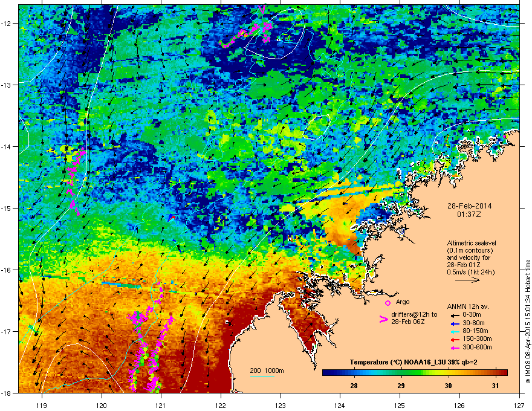Click the '80-150m' depth label

click(475, 331)
